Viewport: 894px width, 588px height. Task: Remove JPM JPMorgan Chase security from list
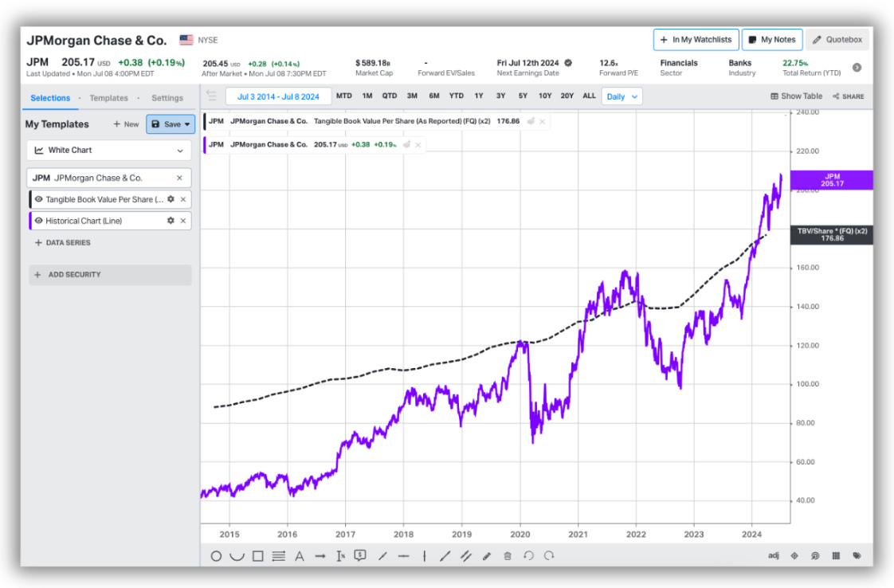[x=179, y=178]
